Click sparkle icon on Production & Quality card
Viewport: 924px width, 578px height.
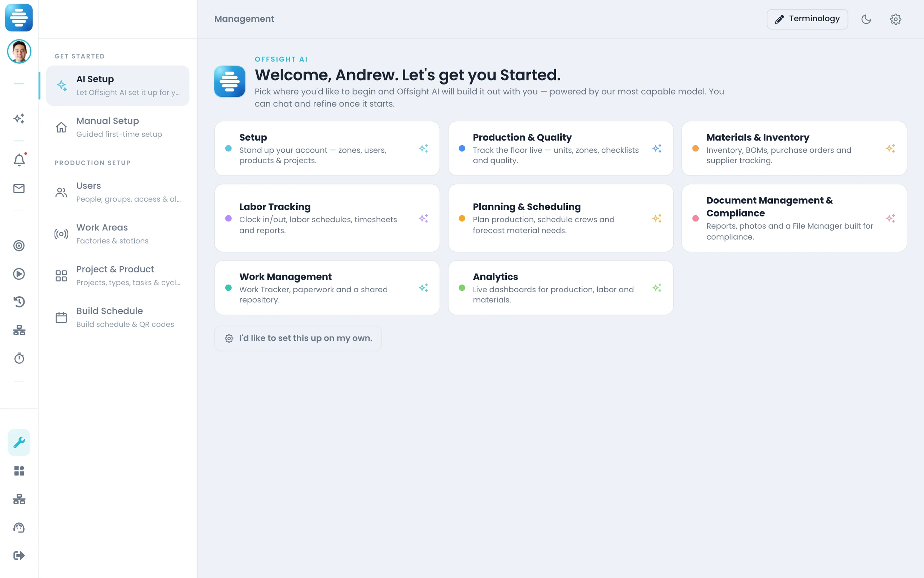(x=657, y=148)
